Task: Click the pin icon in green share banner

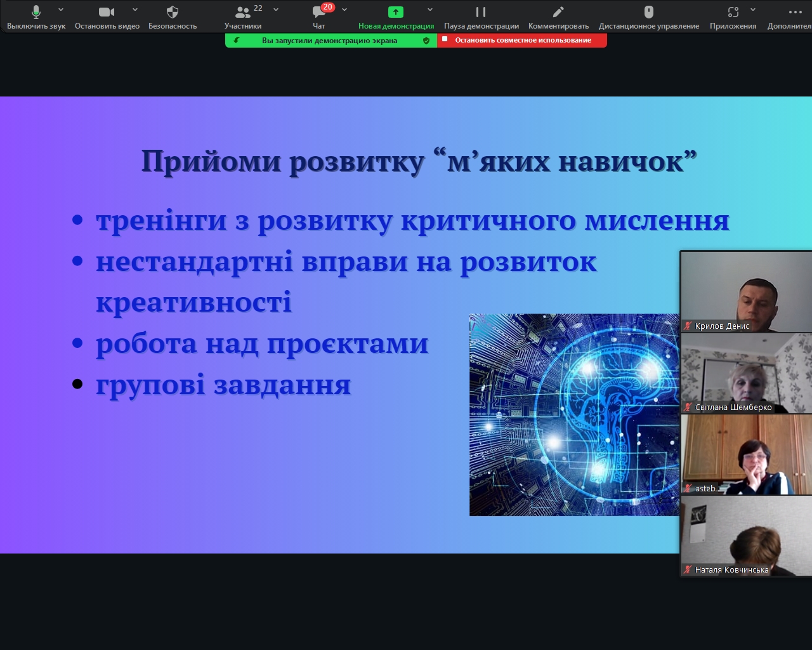Action: tap(237, 40)
